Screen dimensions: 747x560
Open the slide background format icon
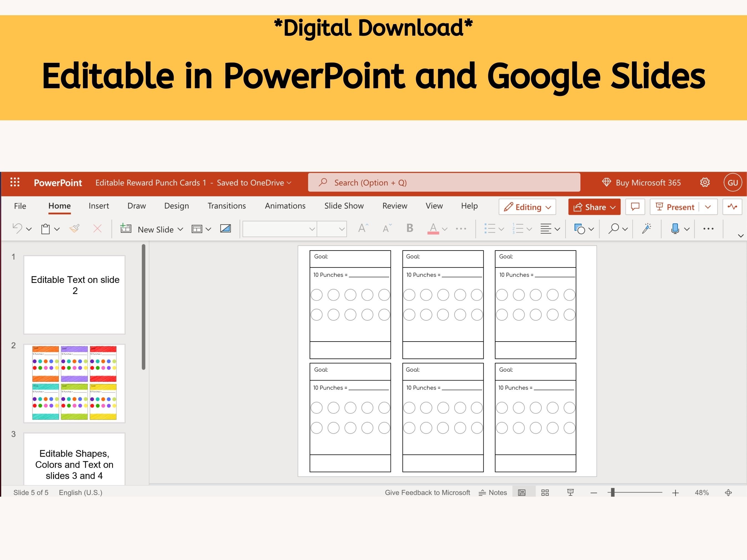tap(225, 228)
